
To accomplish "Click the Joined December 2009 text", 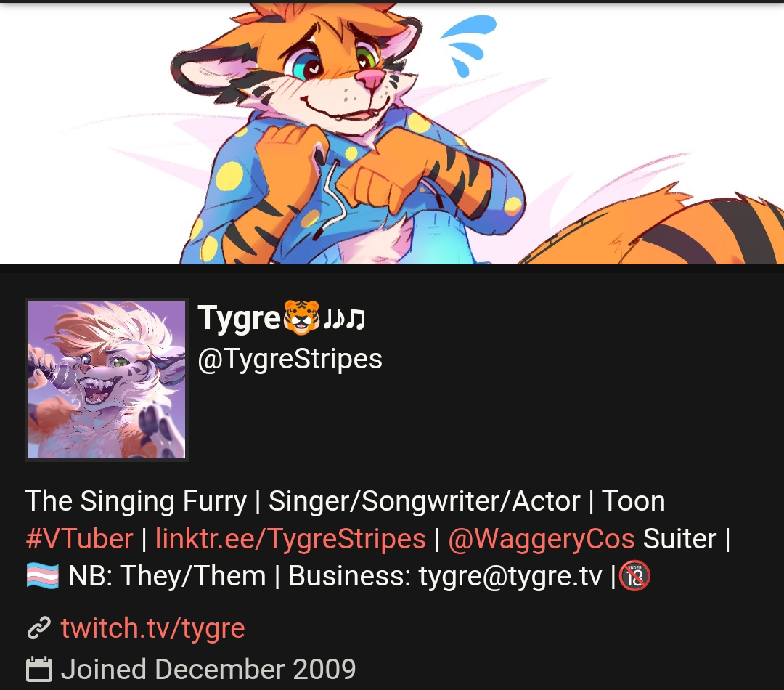I will coord(208,669).
